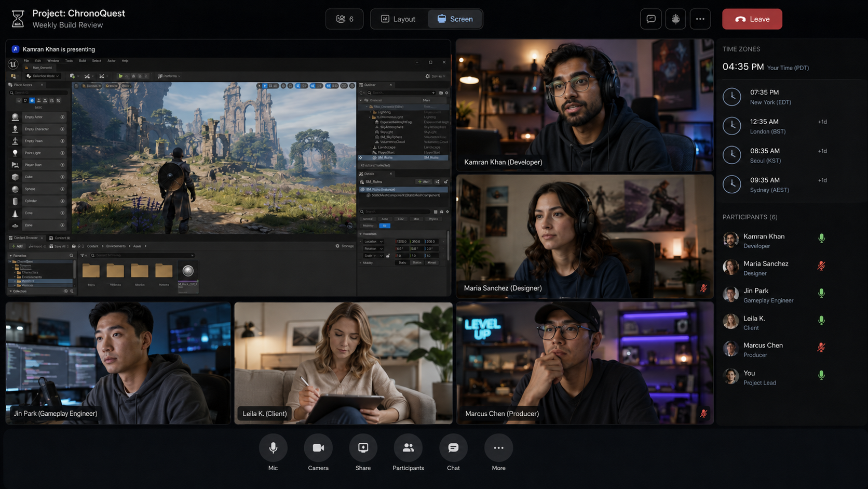Open the chat panel icon beside Leave

(651, 19)
